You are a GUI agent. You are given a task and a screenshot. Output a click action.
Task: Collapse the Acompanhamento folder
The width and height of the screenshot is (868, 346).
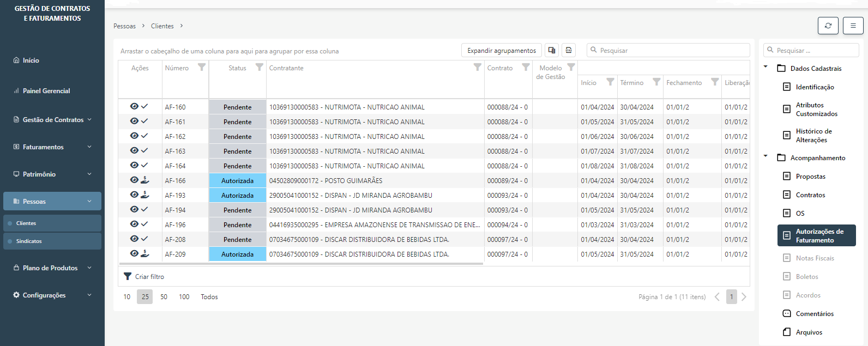point(765,157)
